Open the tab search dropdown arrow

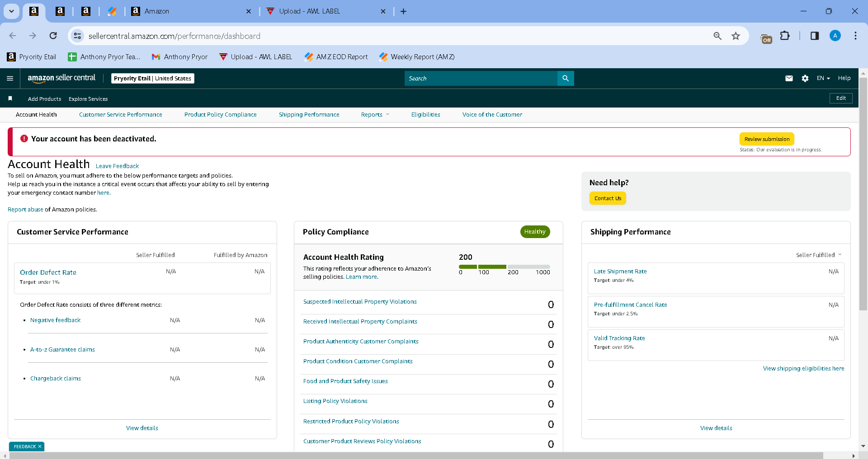click(11, 11)
